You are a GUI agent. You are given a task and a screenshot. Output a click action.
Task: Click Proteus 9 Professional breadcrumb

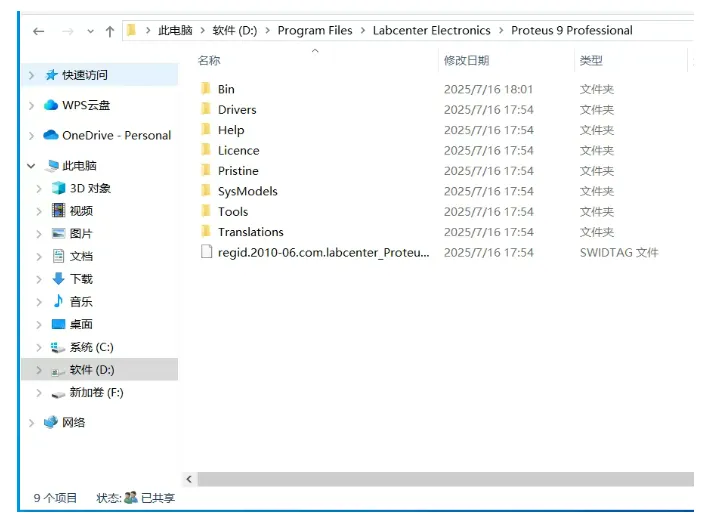[x=571, y=31]
